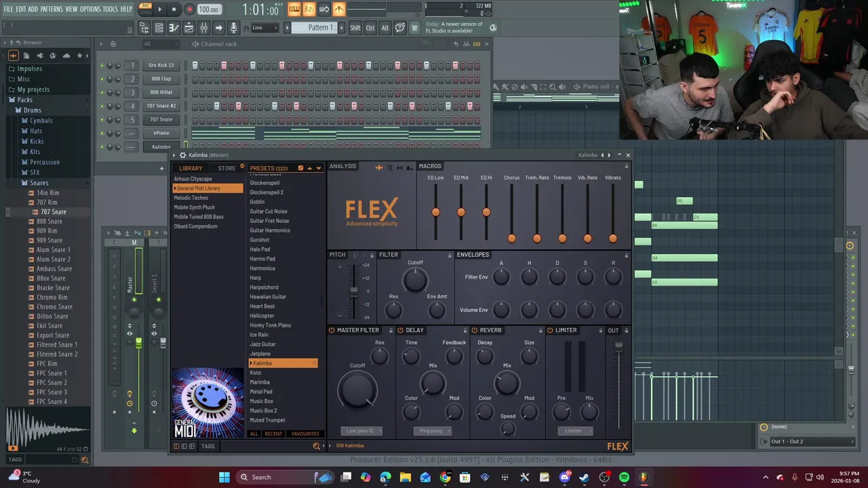Open Google Chrome from the taskbar
Viewport: 868px width, 488px height.
[445, 477]
